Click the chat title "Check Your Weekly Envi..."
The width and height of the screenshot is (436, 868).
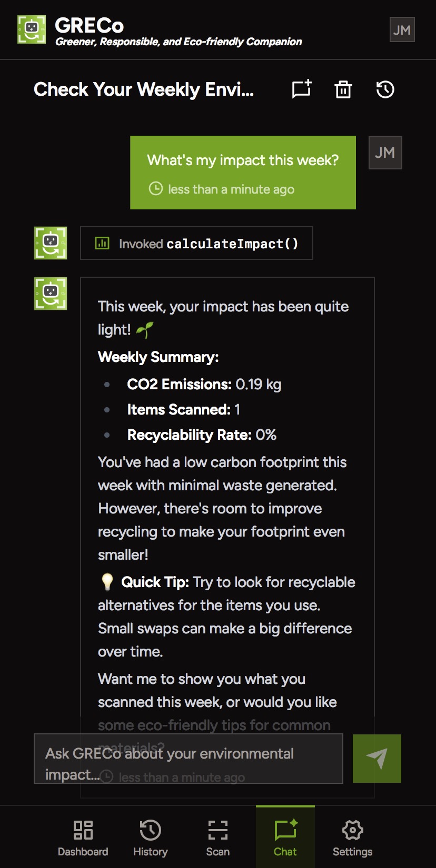144,89
